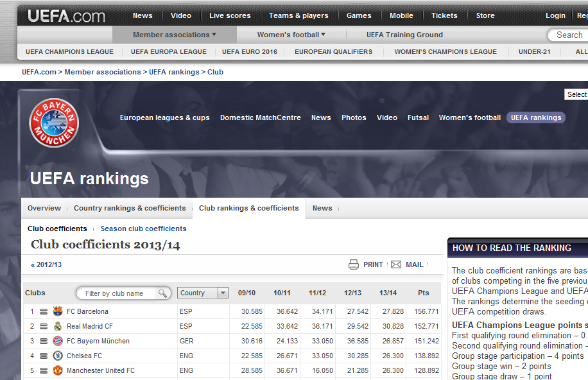Open UEFA Training Ground
The image size is (588, 380).
[x=404, y=35]
